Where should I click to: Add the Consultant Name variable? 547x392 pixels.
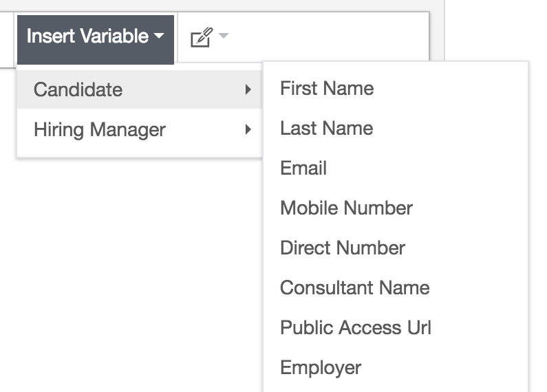354,288
